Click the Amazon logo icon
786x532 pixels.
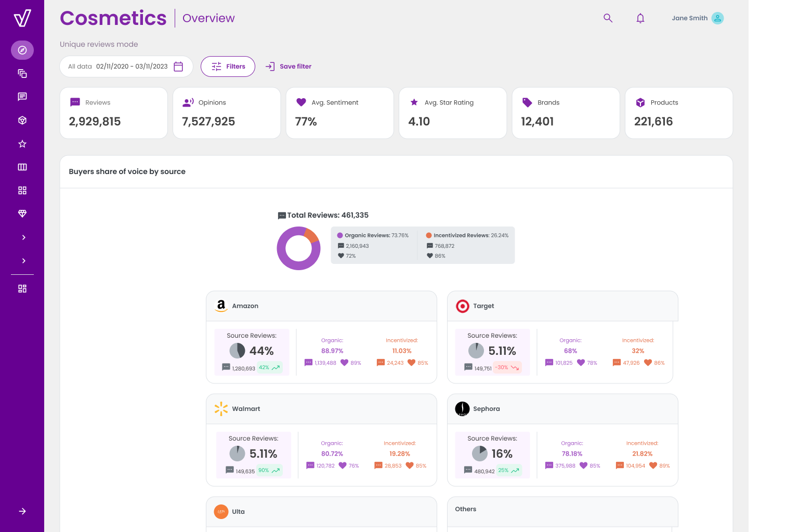coord(221,306)
